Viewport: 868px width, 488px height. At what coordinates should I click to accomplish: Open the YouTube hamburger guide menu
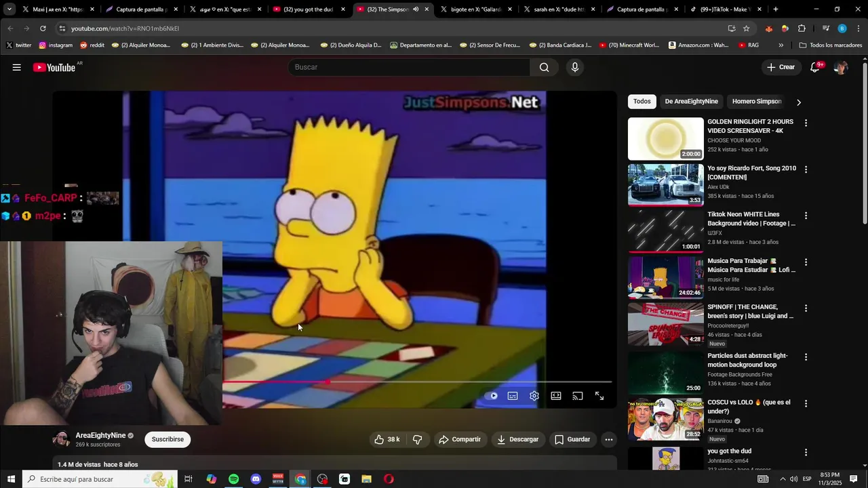16,67
